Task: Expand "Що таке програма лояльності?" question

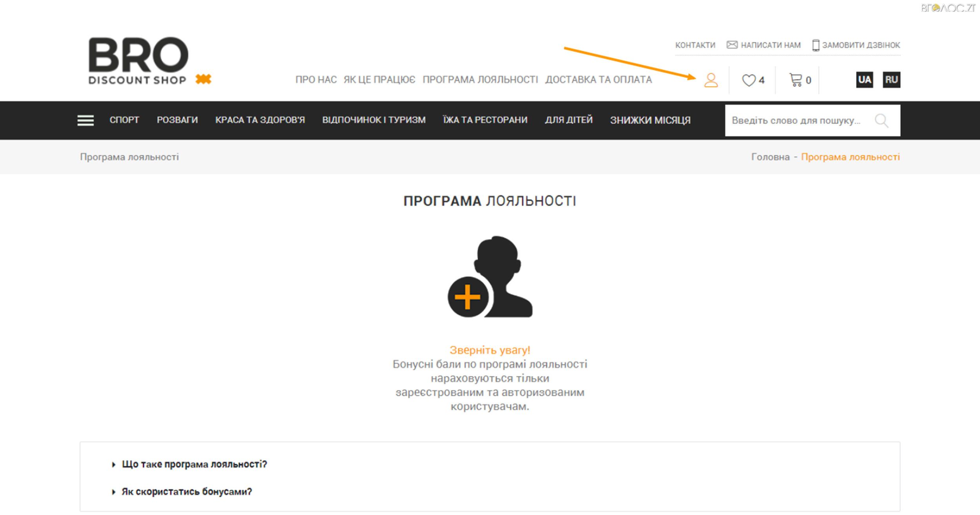Action: pos(194,464)
